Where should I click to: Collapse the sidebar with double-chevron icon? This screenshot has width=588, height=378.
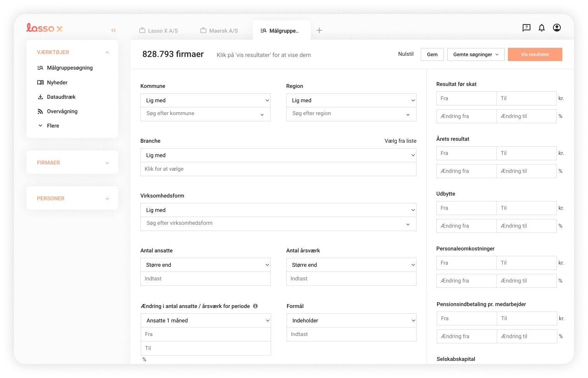pos(114,30)
